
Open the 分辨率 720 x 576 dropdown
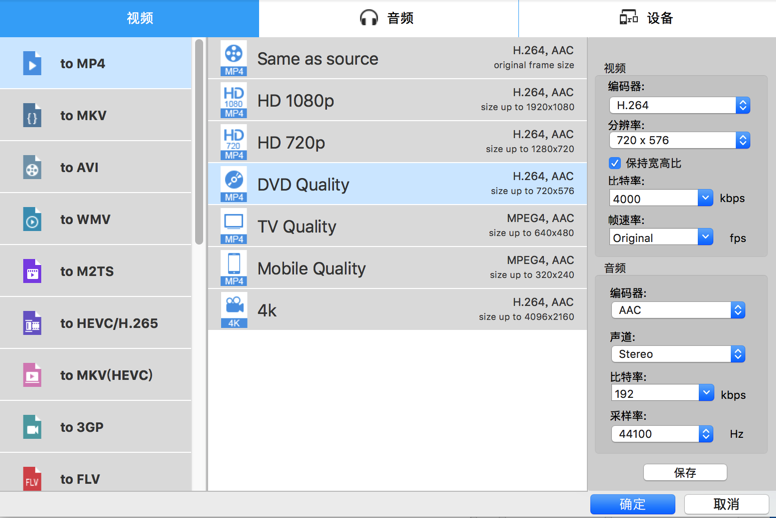(679, 141)
